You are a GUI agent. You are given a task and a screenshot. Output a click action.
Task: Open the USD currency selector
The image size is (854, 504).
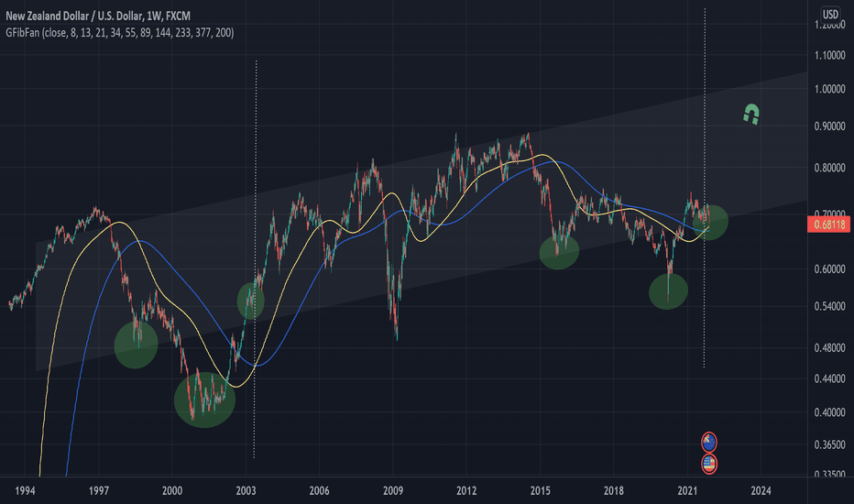[x=830, y=14]
